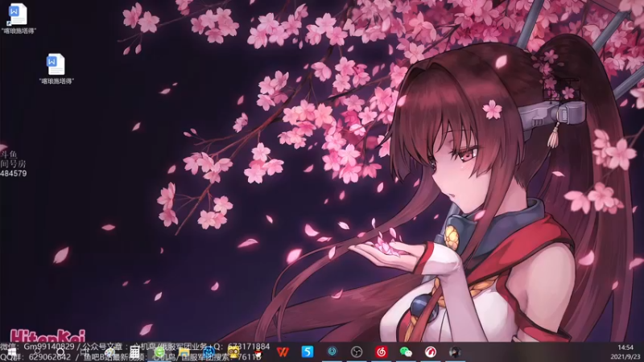Open the blue Sogou S icon
This screenshot has height=362, width=644.
(x=308, y=352)
